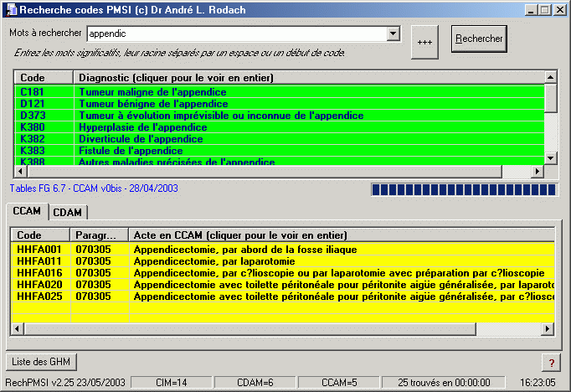571x392 pixels.
Task: Click the diagnostic Code column header
Action: click(44, 78)
